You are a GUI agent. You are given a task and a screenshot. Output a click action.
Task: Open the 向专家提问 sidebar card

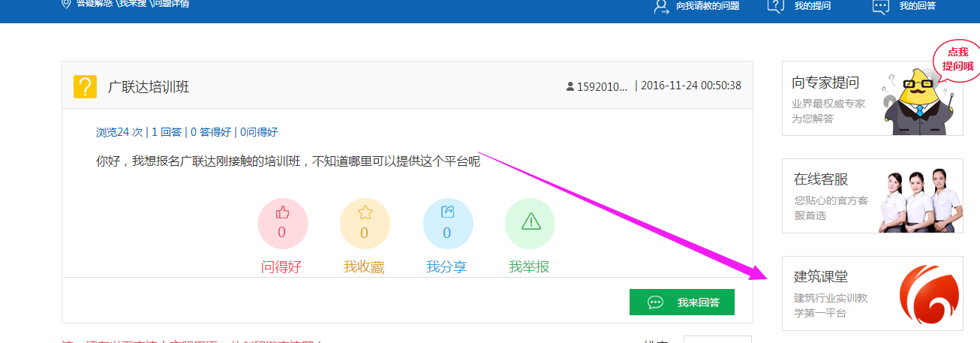point(872,98)
